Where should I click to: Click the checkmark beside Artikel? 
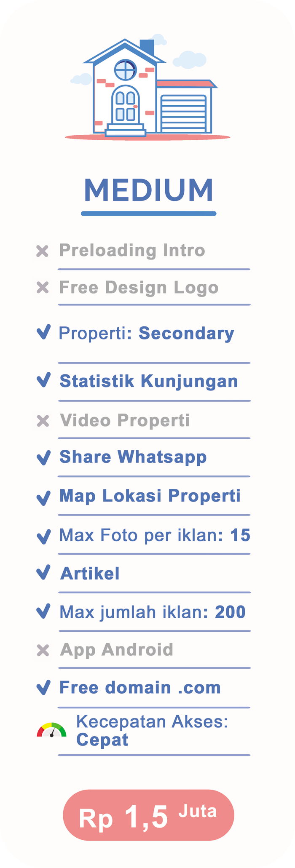pyautogui.click(x=43, y=572)
